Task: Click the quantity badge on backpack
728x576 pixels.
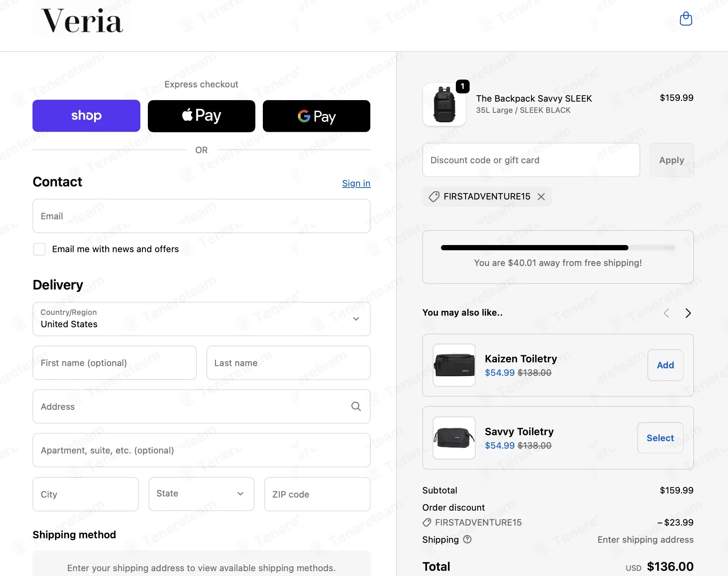Action: pyautogui.click(x=463, y=86)
